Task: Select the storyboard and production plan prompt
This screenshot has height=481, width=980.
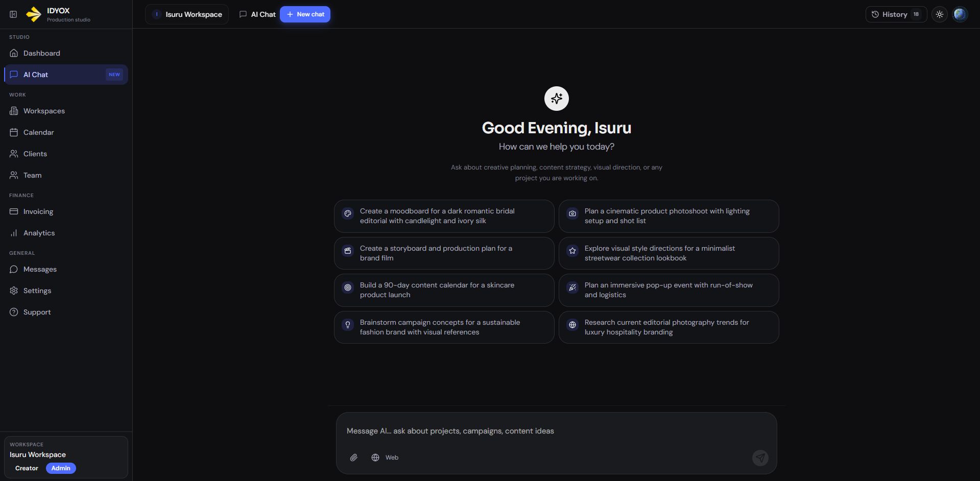Action: pos(444,253)
